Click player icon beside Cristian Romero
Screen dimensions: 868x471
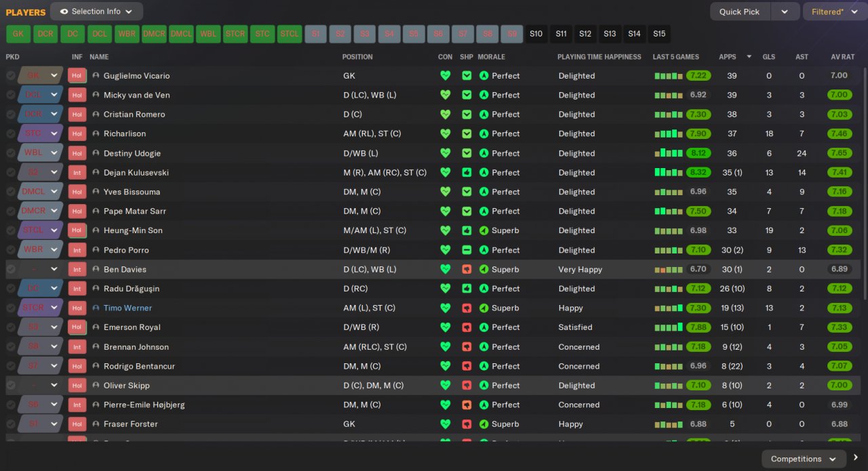[x=96, y=115]
